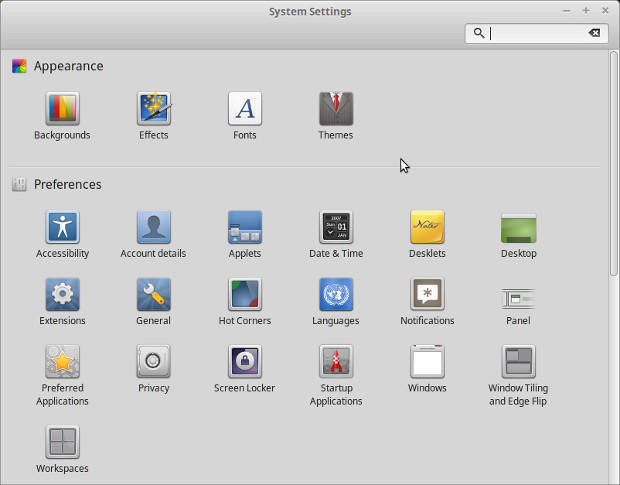The height and width of the screenshot is (485, 620).
Task: Open Date & Time settings
Action: point(336,227)
